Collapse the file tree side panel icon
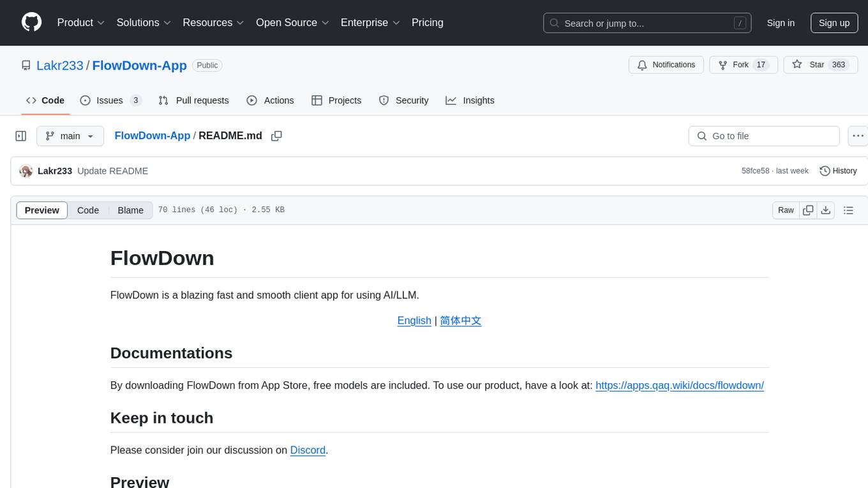868x488 pixels. tap(21, 136)
